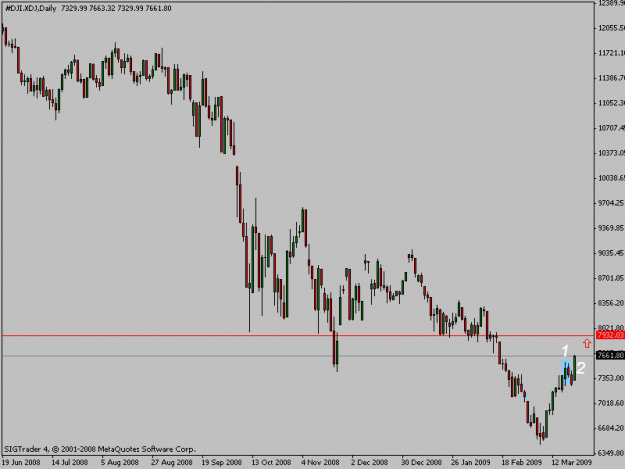This screenshot has height=469, width=625.
Task: Click the 14 Jul 2008 date label
Action: pyautogui.click(x=70, y=462)
